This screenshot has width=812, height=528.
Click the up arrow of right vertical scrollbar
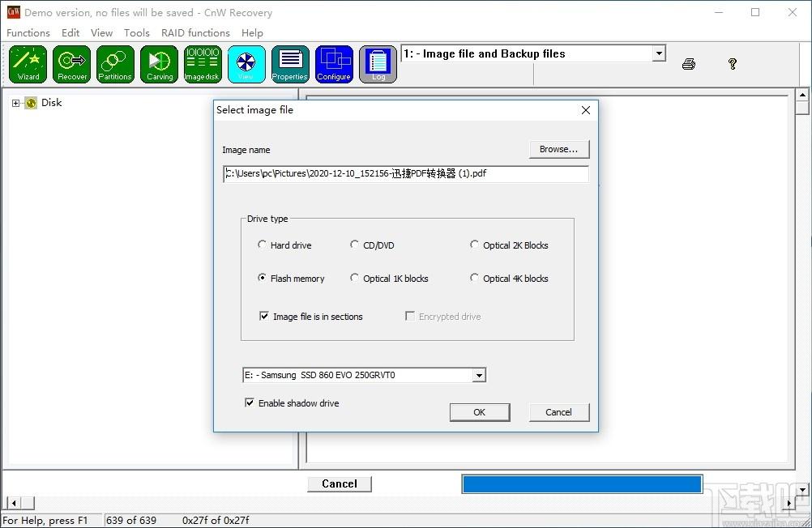pyautogui.click(x=802, y=96)
